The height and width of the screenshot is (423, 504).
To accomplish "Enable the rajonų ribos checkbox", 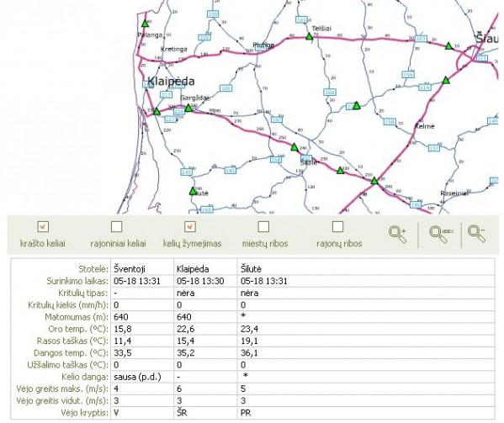I will coord(337,227).
